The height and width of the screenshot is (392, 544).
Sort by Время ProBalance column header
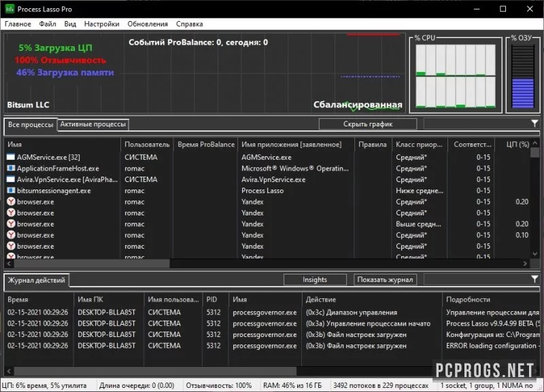pos(206,145)
